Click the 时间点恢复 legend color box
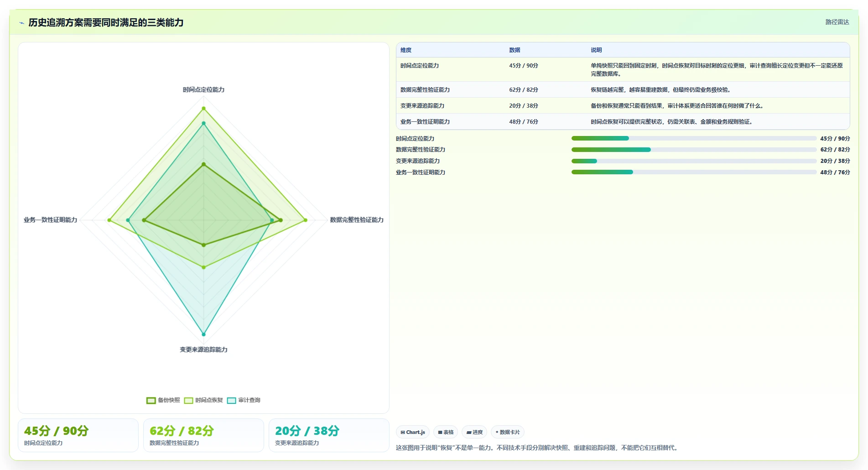 [x=189, y=401]
